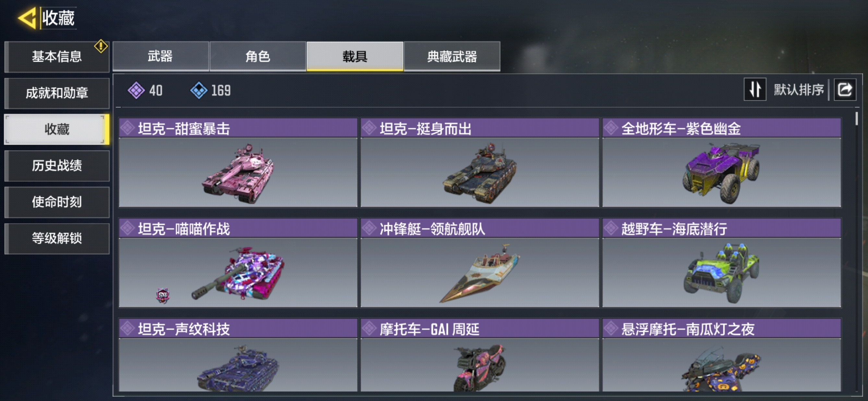Viewport: 868px width, 401px height.
Task: Open the 典藏武器 tab
Action: tap(452, 56)
